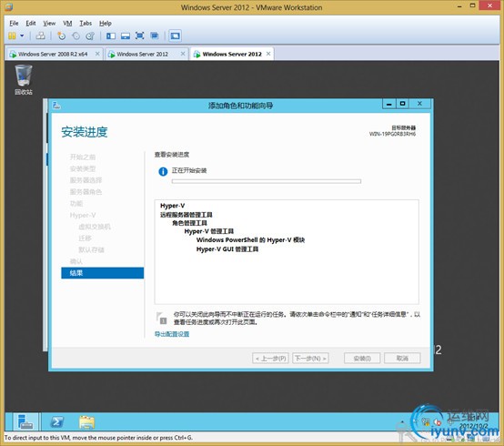Select the active bold Windows Server 2012 tab
504x446 pixels.
click(x=232, y=54)
